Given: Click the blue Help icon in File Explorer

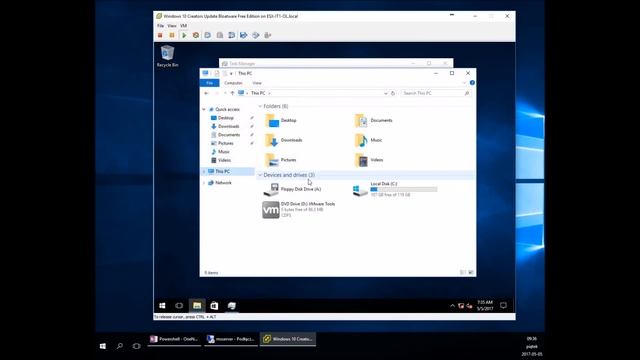Looking at the screenshot, I should [472, 83].
